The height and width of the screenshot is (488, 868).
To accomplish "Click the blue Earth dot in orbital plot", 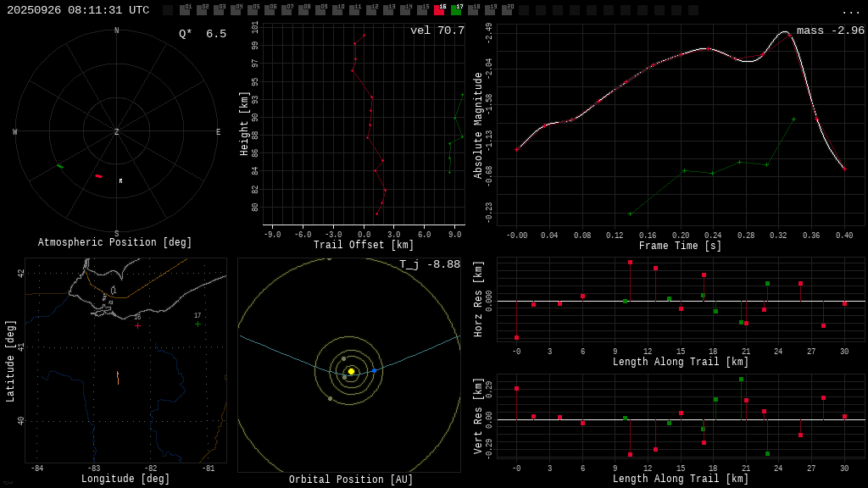I will 374,371.
